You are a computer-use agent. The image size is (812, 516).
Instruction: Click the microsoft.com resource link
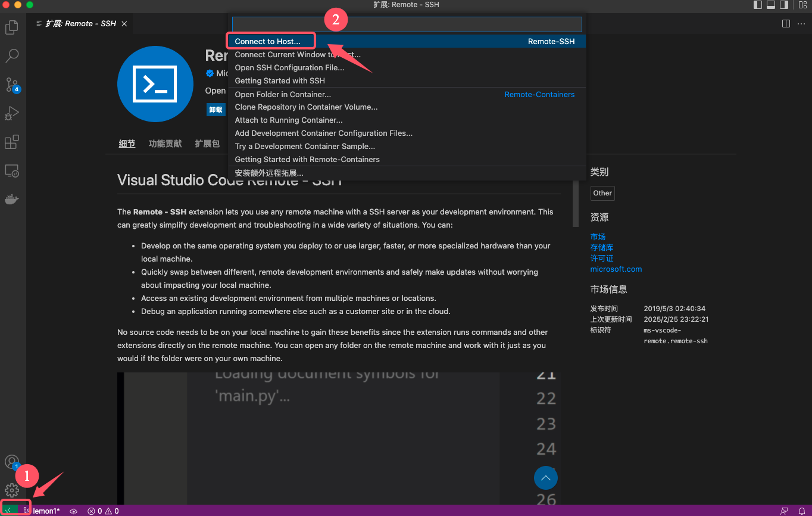coord(616,269)
